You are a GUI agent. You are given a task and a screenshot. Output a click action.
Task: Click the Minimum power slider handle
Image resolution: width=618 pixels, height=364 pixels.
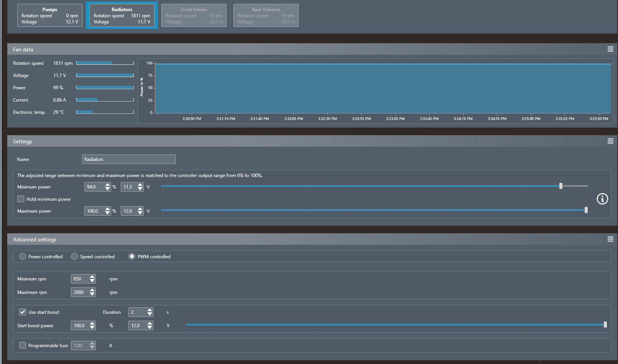coord(560,186)
